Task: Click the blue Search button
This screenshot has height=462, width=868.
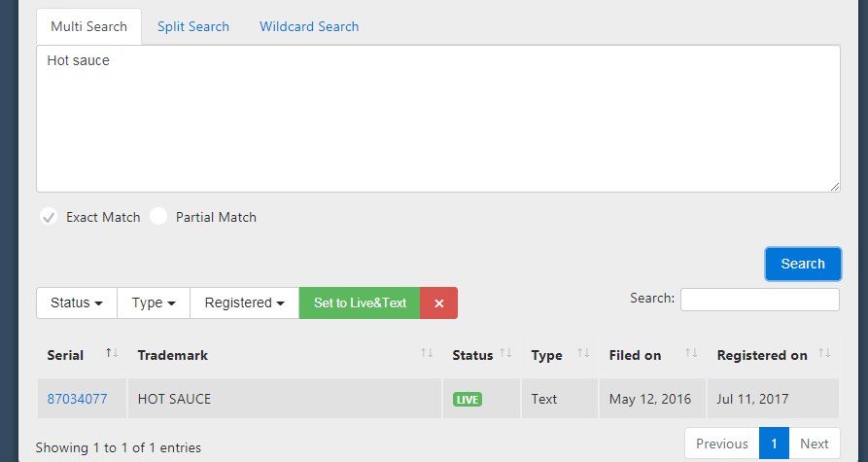Action: (803, 264)
